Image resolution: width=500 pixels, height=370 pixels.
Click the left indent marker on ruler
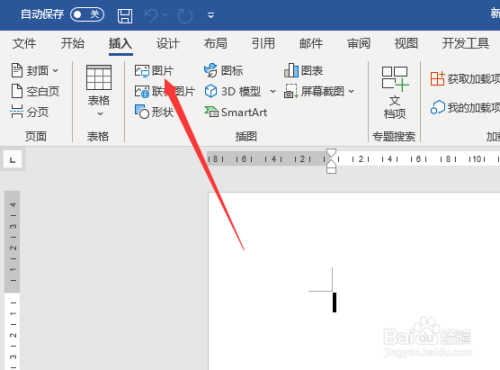tap(331, 170)
